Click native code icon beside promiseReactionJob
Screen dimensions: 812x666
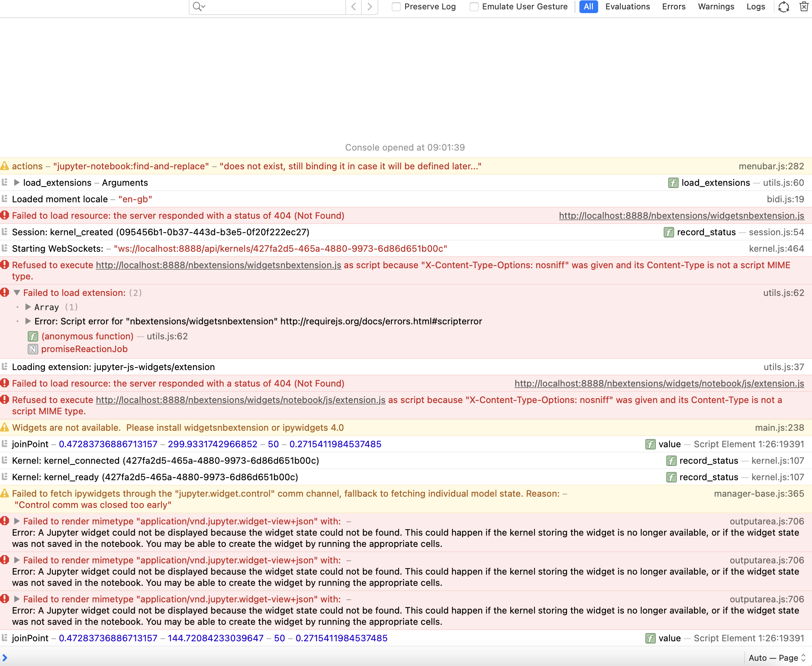tap(33, 349)
